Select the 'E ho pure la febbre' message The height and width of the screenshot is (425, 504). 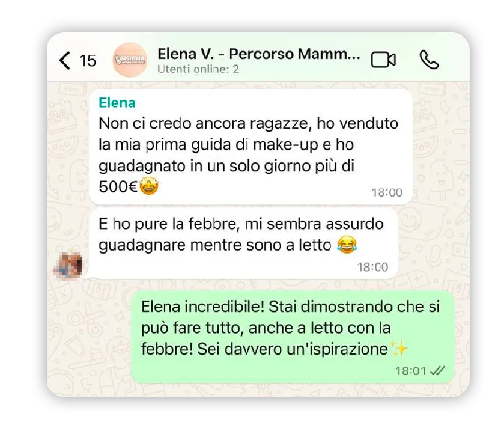(243, 243)
